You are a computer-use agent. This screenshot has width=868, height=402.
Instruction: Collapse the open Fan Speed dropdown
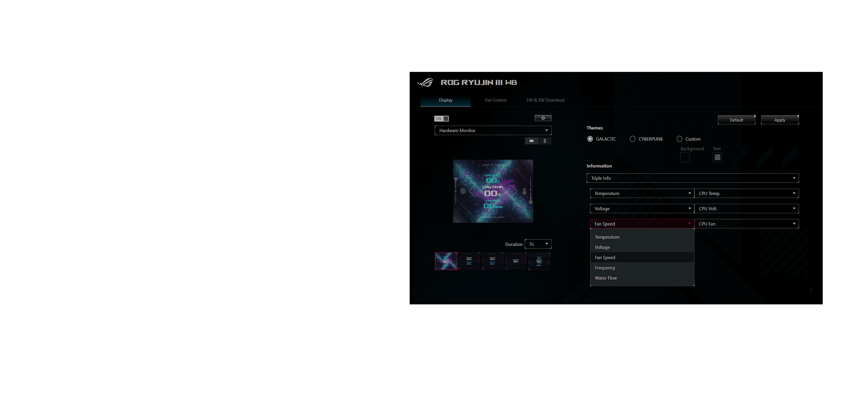click(642, 224)
